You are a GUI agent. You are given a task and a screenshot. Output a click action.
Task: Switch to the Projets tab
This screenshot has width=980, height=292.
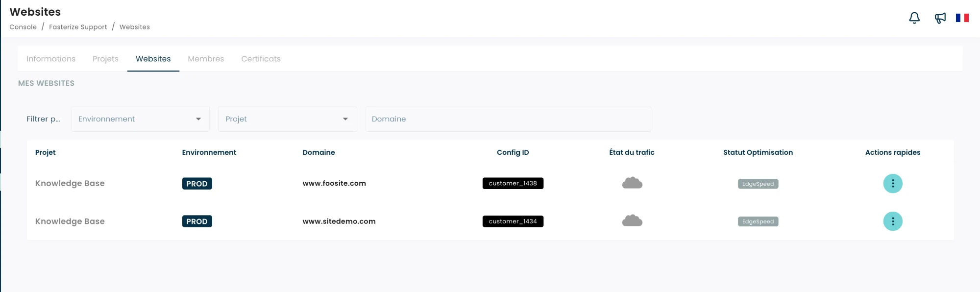[x=105, y=59]
